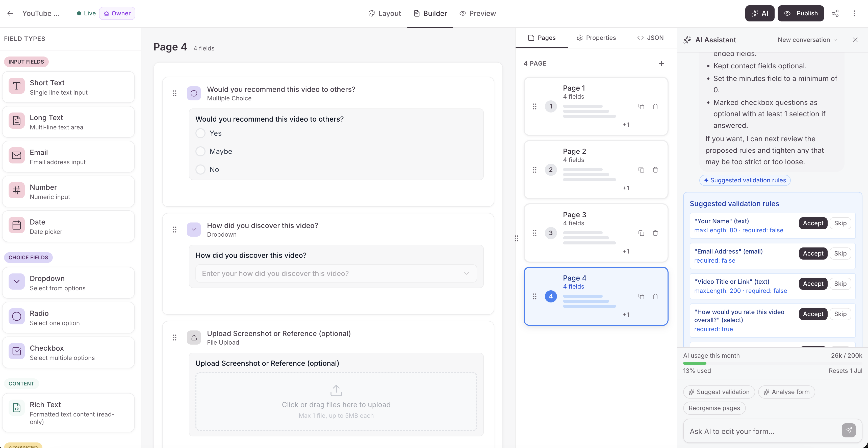Duplicate Page 2 using its copy icon
This screenshot has height=448, width=868.
(x=641, y=170)
